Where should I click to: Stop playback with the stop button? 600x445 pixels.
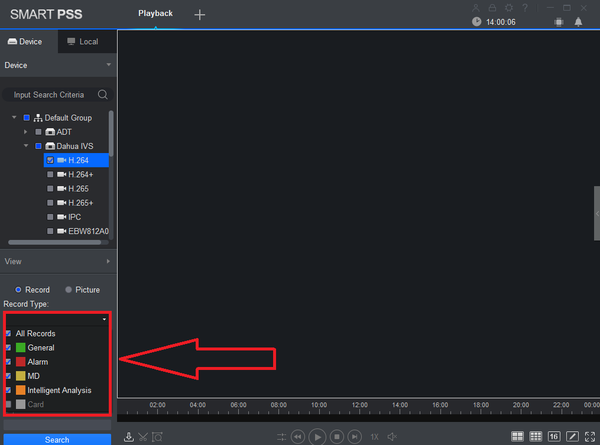[337, 437]
